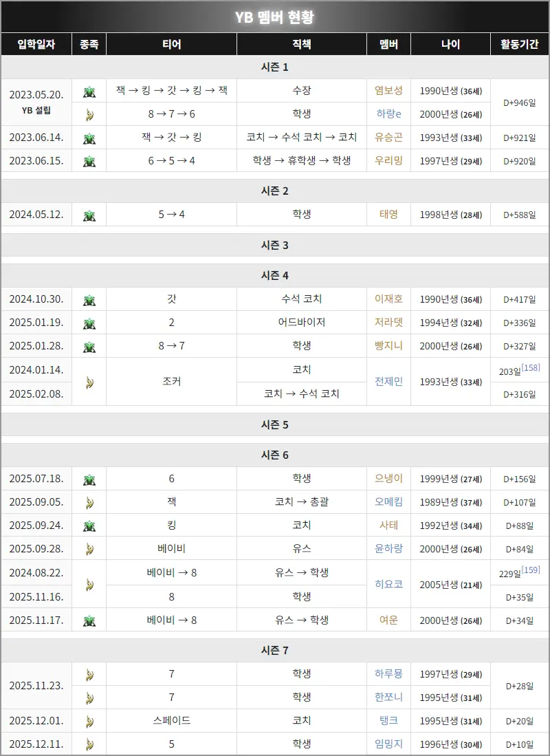Click the yellow race icon in 임밍지's row
Viewport: 550px width, 756px height.
89,745
